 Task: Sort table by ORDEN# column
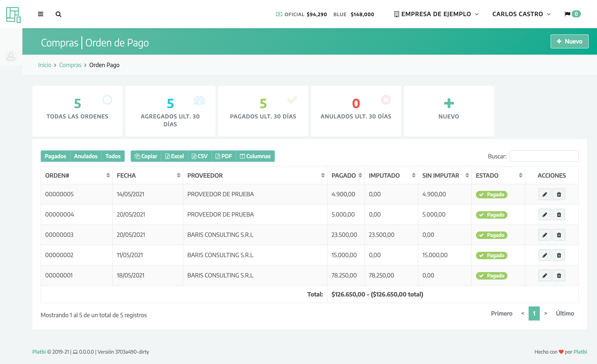coord(77,176)
